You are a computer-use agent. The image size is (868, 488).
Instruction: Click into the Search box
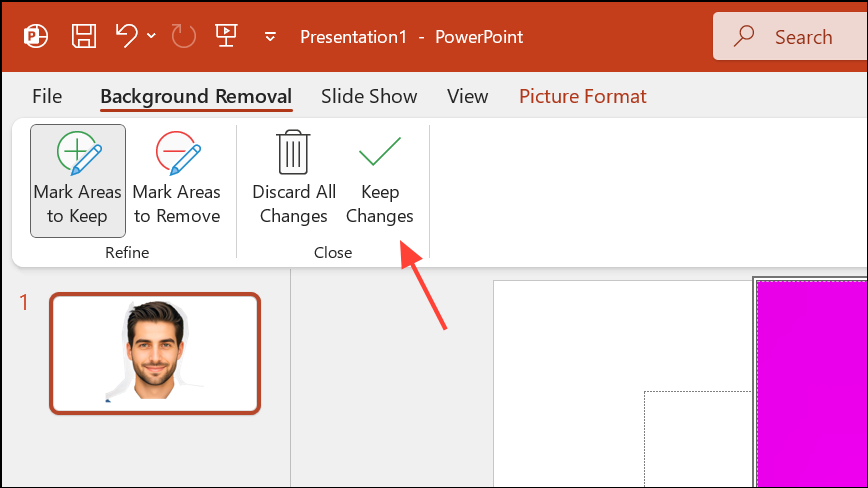[790, 37]
